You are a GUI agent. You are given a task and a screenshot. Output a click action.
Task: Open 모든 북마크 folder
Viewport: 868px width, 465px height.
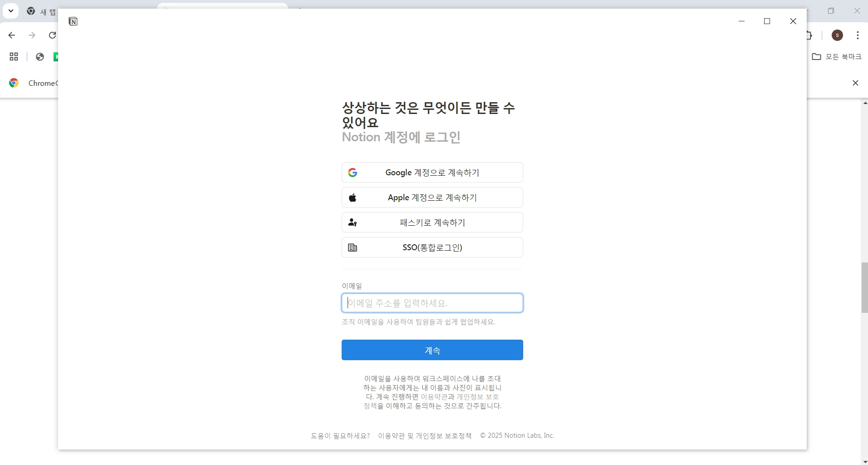click(x=837, y=57)
